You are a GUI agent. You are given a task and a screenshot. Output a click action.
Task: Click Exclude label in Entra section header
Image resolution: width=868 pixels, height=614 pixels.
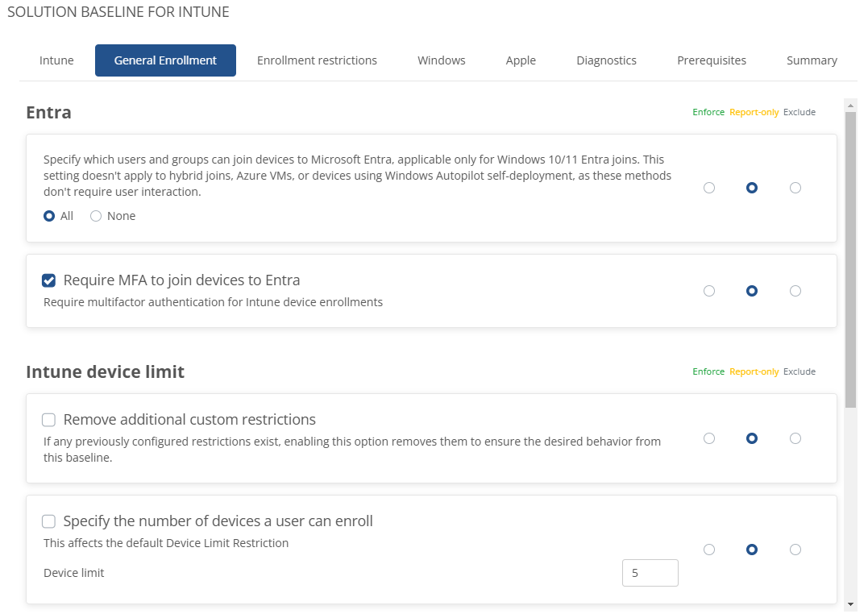click(x=799, y=112)
